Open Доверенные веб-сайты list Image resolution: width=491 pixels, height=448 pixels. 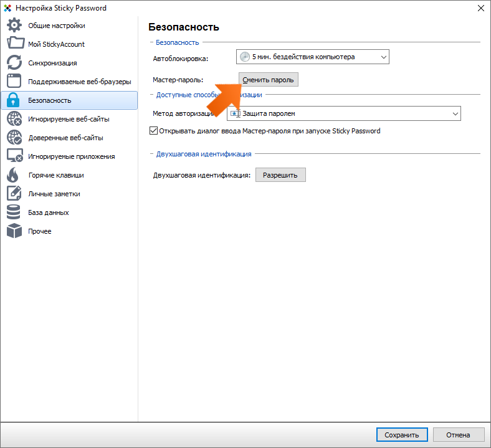point(65,138)
